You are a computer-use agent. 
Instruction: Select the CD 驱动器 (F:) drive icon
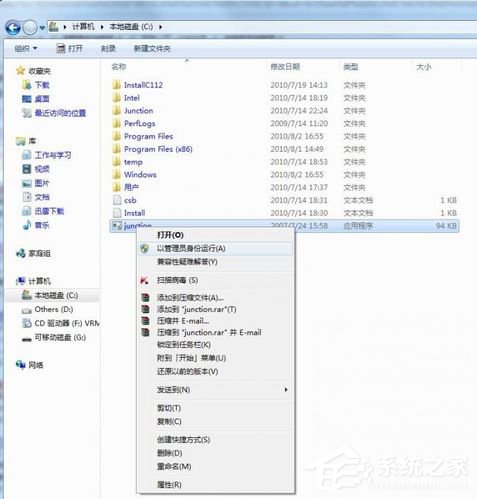pyautogui.click(x=27, y=323)
